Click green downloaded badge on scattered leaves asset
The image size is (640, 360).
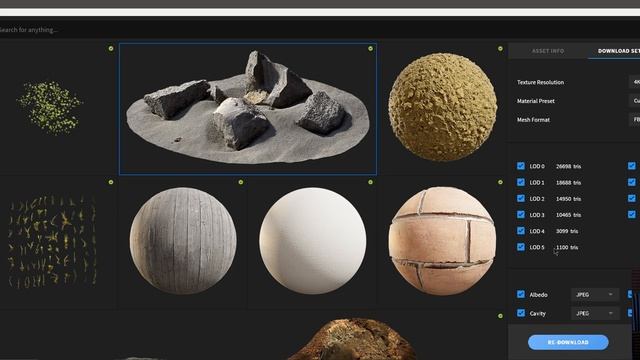click(111, 49)
